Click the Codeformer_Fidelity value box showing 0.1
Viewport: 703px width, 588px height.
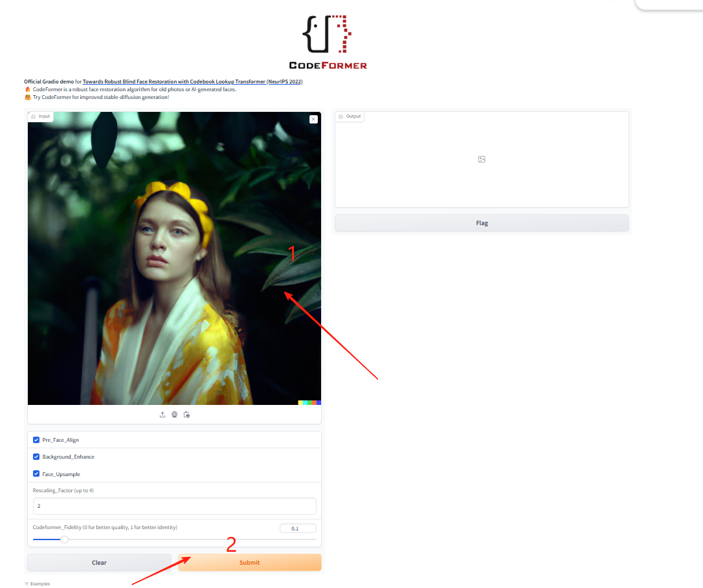[x=298, y=528]
